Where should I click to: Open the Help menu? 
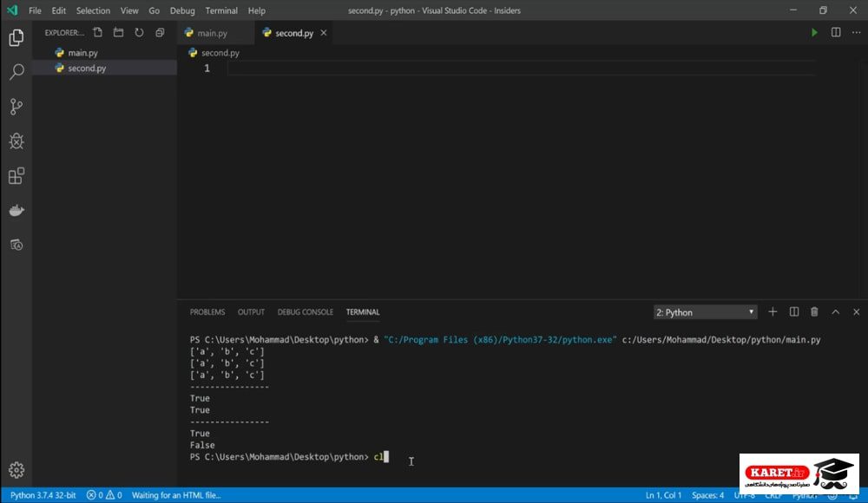pyautogui.click(x=256, y=10)
